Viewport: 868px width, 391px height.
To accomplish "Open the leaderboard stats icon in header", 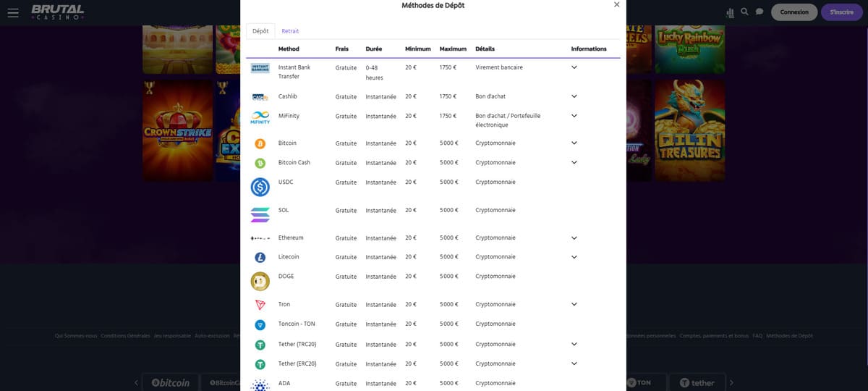I will [729, 12].
